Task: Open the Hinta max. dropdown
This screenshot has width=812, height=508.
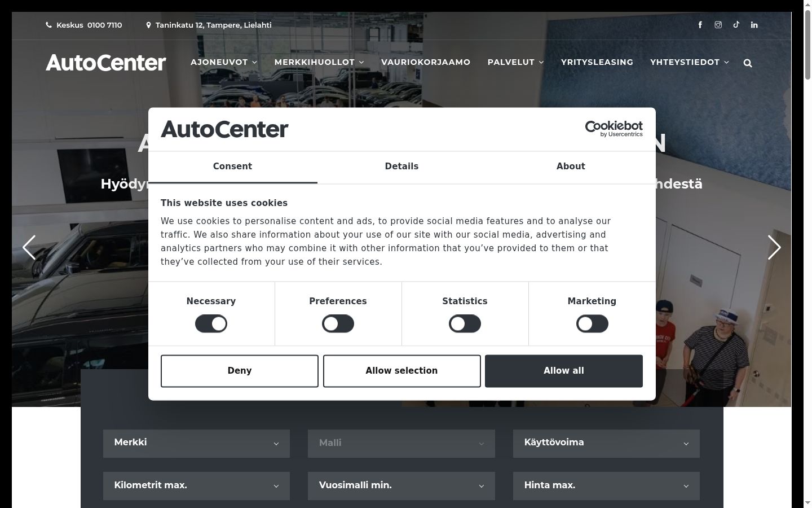Action: pos(606,485)
